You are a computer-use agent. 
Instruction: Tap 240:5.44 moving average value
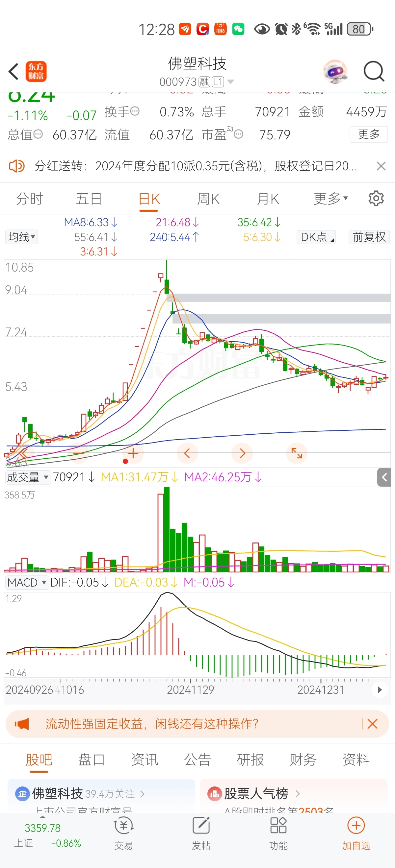click(174, 237)
